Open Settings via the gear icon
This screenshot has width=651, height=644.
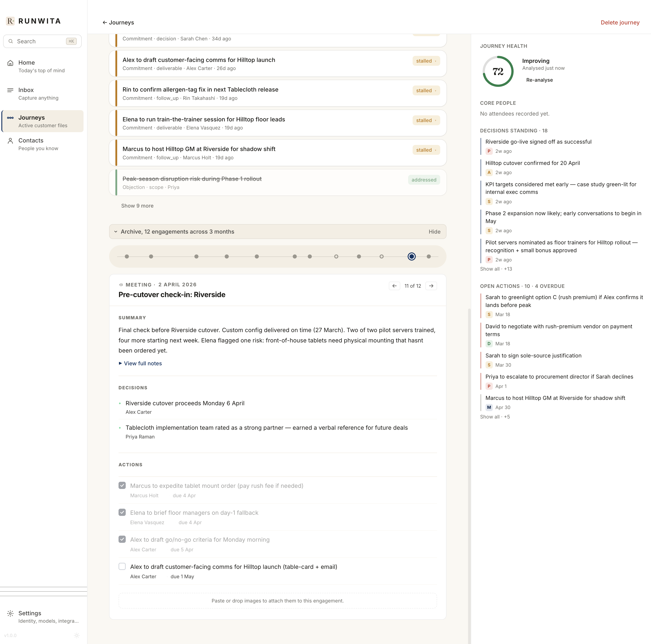pos(11,613)
